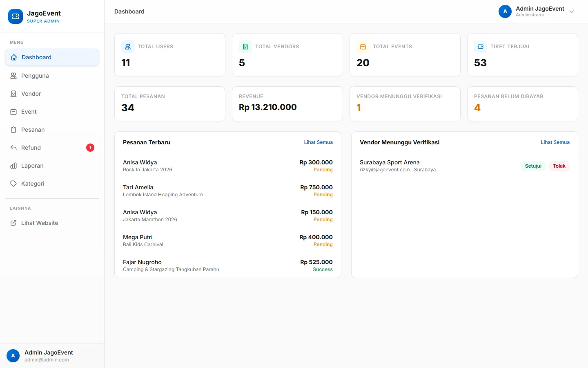The width and height of the screenshot is (588, 368).
Task: Go to the Pesanan menu item
Action: tap(52, 130)
